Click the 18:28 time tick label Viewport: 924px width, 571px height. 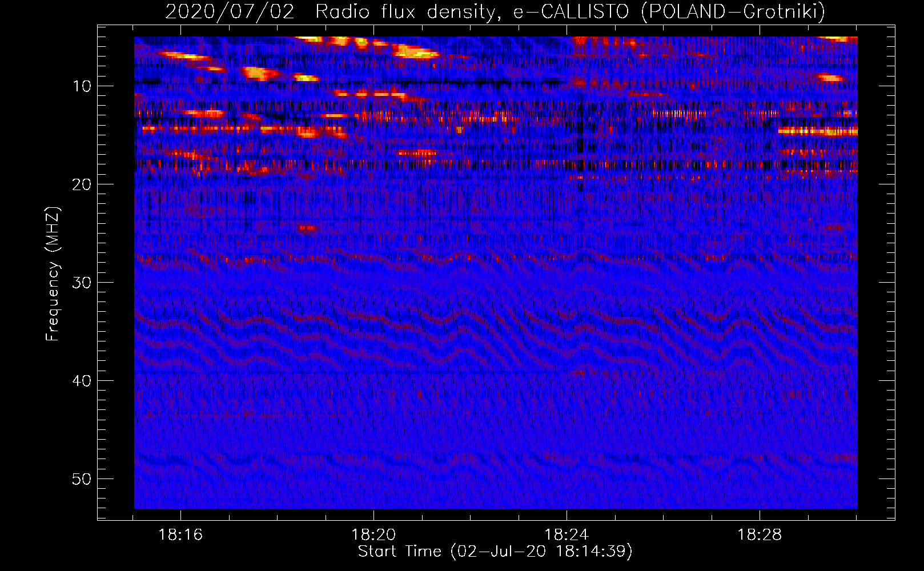760,535
